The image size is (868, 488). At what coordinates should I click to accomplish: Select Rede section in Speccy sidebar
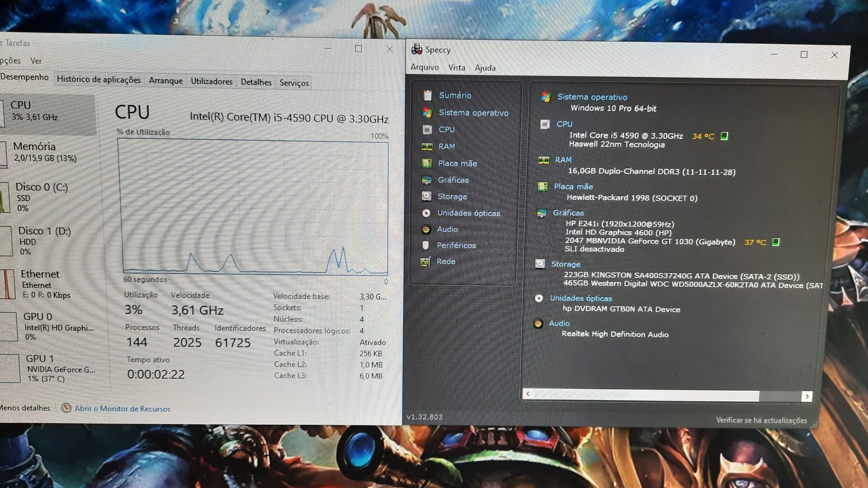click(x=447, y=261)
